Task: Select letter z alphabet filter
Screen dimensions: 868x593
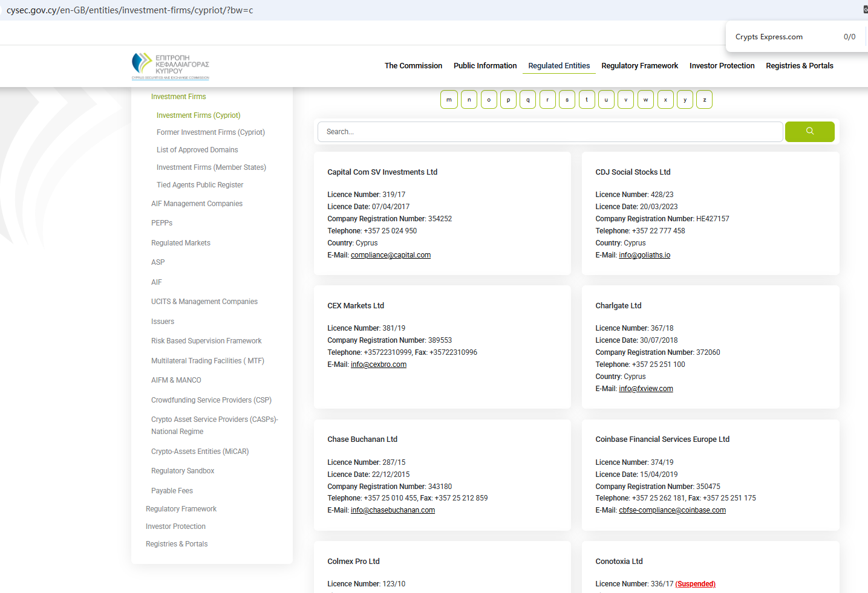Action: pos(704,100)
